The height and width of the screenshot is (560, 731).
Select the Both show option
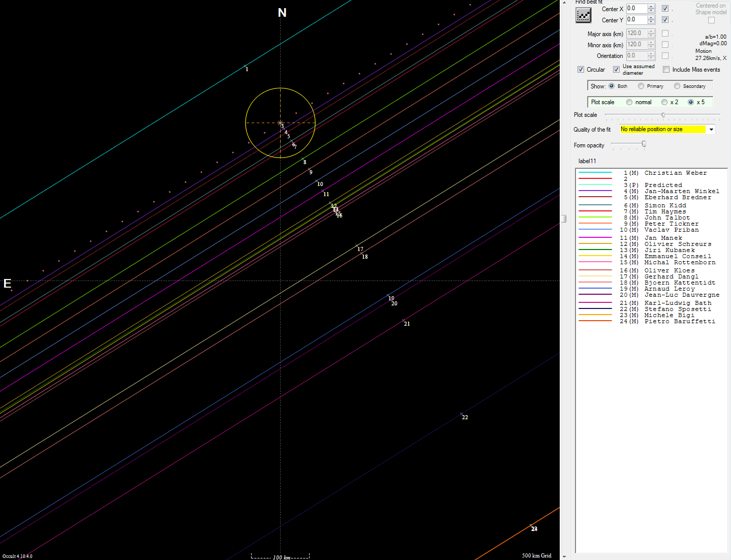[x=612, y=86]
